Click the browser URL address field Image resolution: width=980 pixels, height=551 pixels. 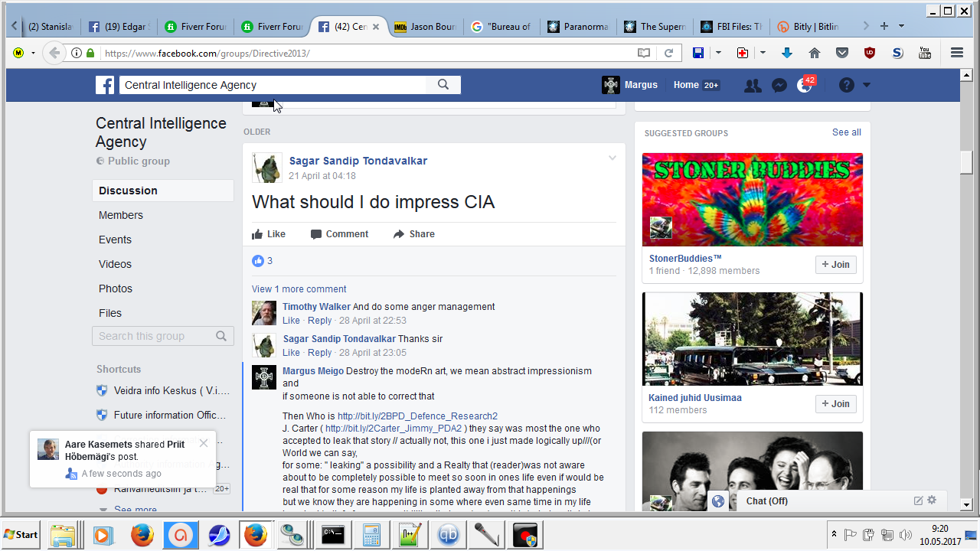(x=367, y=53)
